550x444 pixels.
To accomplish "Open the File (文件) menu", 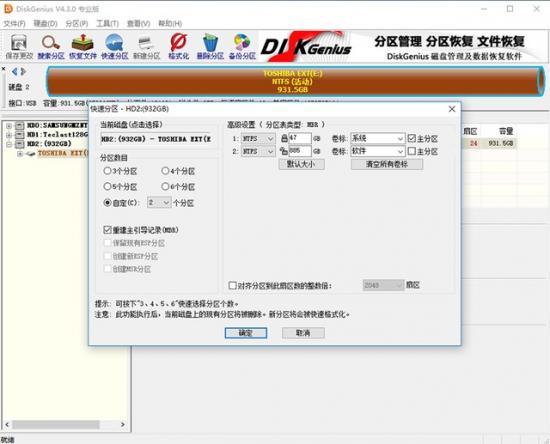I will tap(14, 23).
